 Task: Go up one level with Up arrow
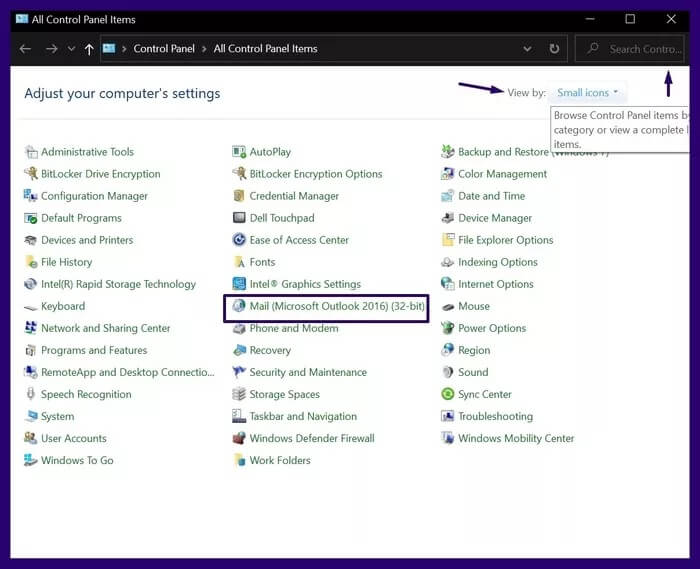click(89, 49)
